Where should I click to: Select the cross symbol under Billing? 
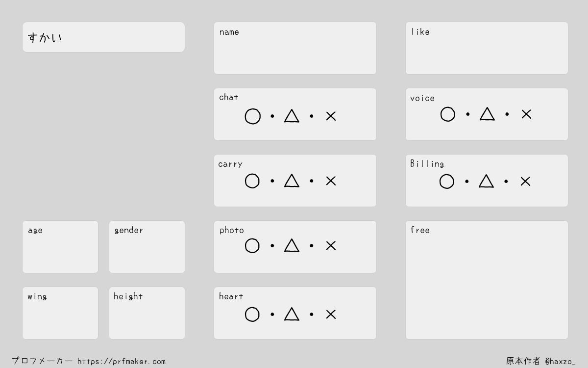(x=525, y=181)
